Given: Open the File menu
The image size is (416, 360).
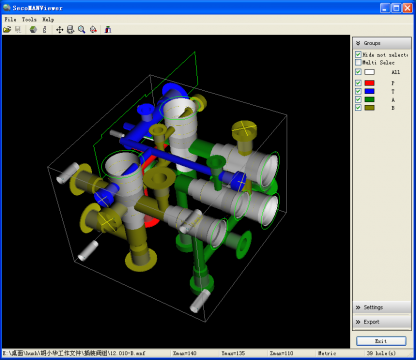Looking at the screenshot, I should (x=10, y=19).
